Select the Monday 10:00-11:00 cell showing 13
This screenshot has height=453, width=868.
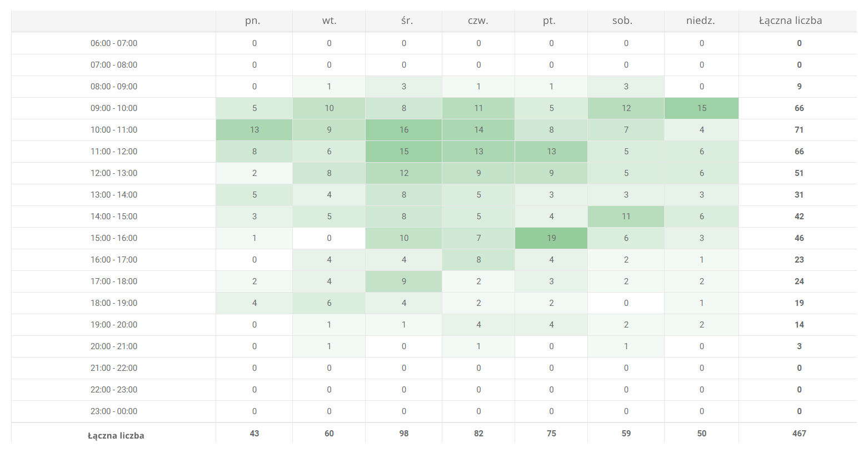255,130
